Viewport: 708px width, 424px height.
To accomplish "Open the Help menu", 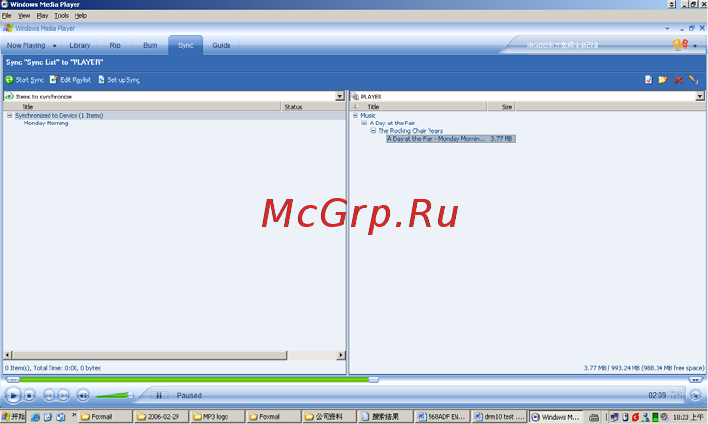I will 81,15.
